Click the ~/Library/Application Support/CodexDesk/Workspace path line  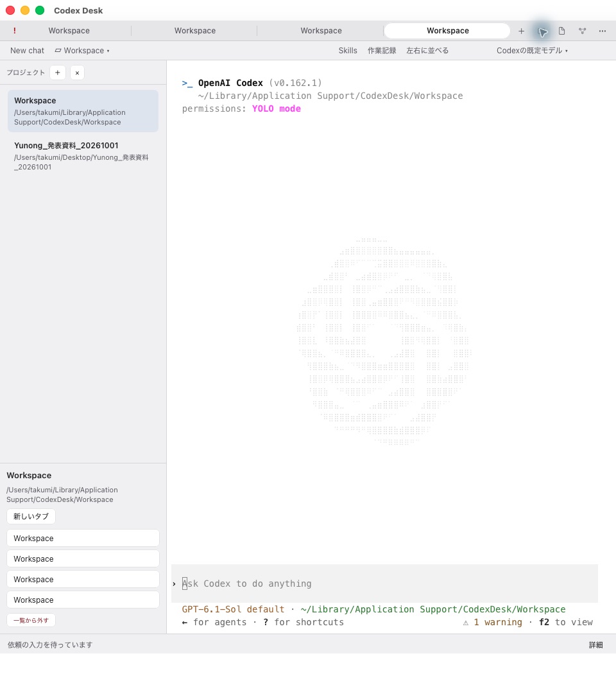click(x=330, y=96)
